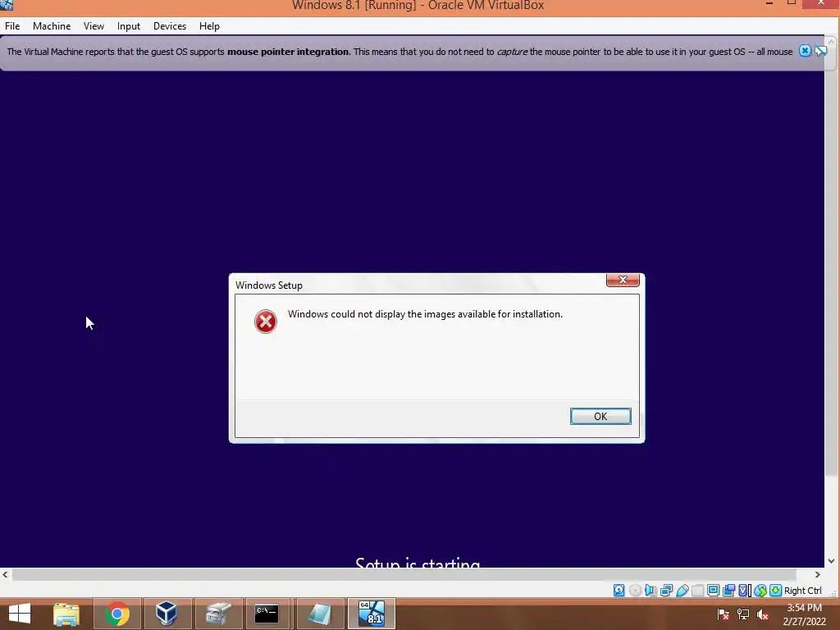Image resolution: width=840 pixels, height=630 pixels.
Task: Click the audio indicator in status bar
Action: tap(651, 591)
